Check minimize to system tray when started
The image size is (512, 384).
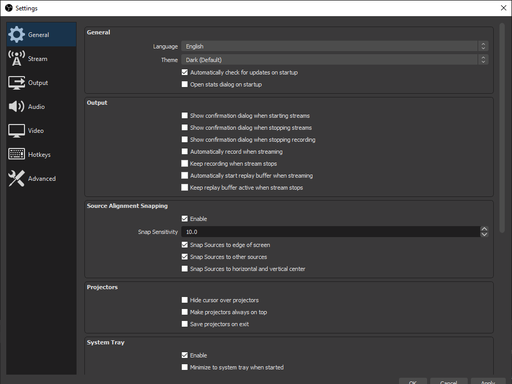185,367
